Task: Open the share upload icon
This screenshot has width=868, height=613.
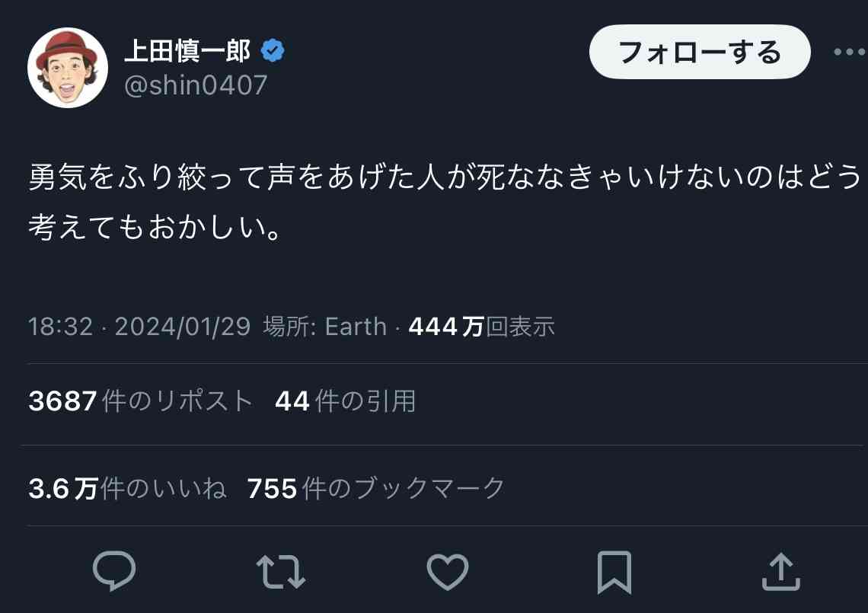Action: (781, 572)
